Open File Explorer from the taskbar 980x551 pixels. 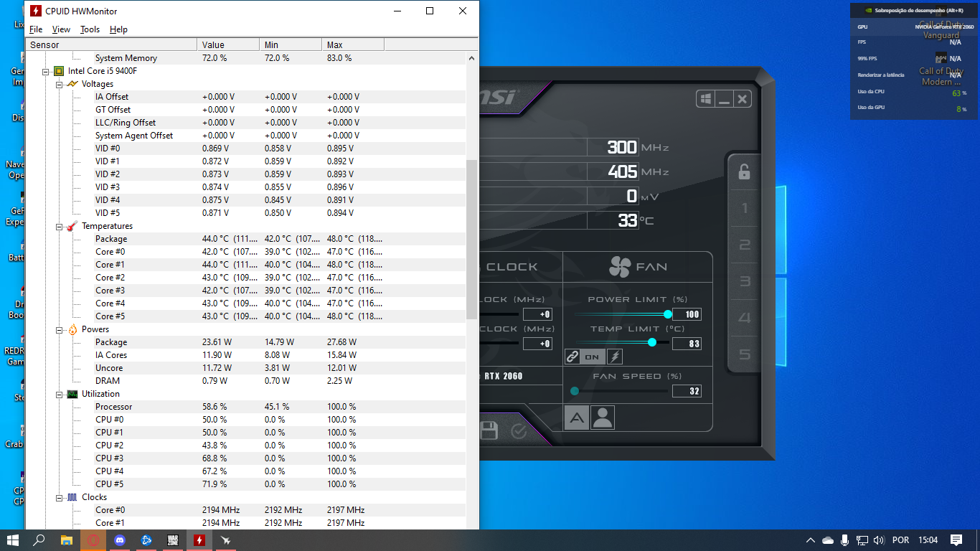click(66, 540)
